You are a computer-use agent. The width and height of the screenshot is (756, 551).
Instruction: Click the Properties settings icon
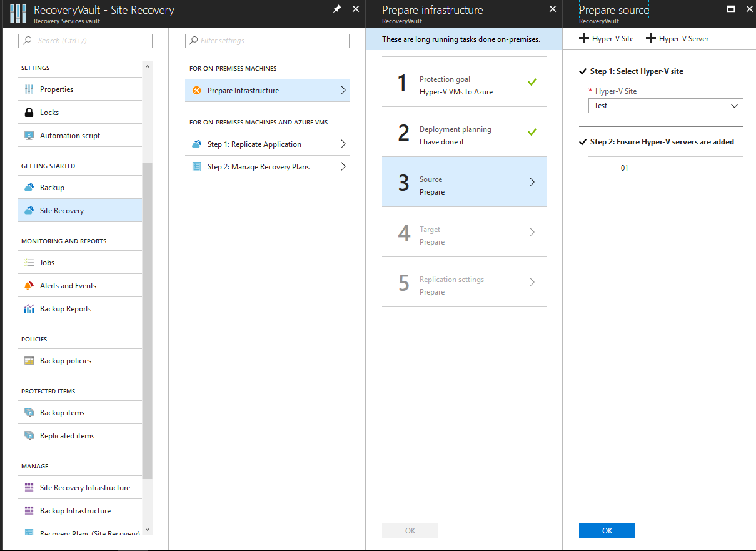click(29, 89)
